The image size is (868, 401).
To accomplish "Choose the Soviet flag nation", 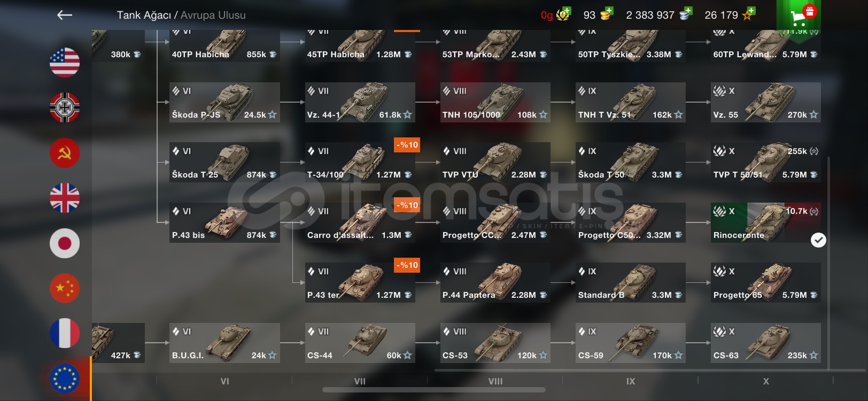I will click(65, 153).
